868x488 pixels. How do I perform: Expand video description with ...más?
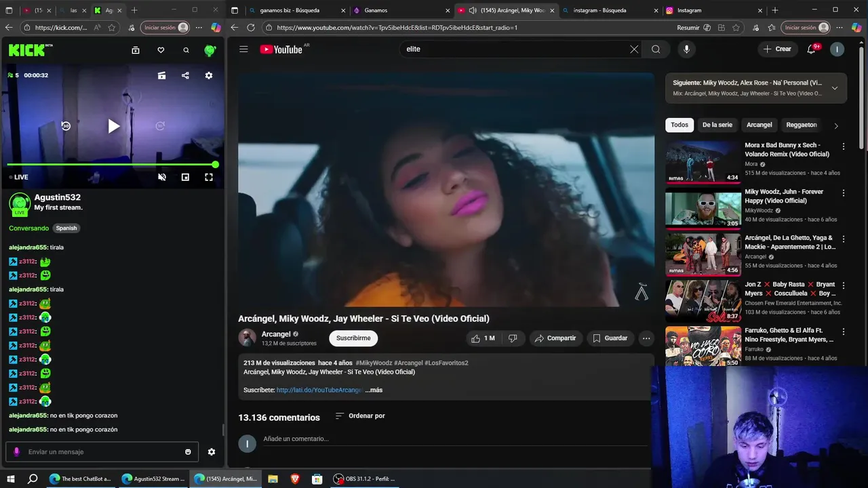[374, 390]
